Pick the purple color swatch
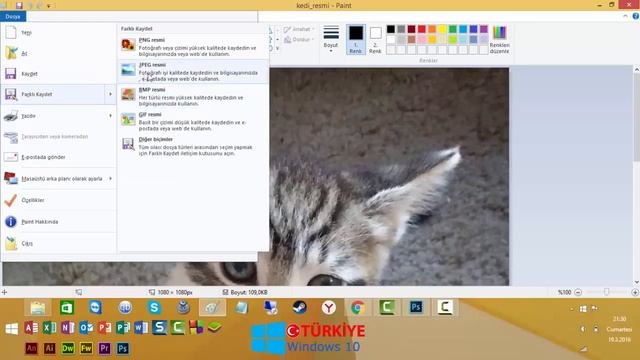Screen dimensions: 640x360 point(484,29)
